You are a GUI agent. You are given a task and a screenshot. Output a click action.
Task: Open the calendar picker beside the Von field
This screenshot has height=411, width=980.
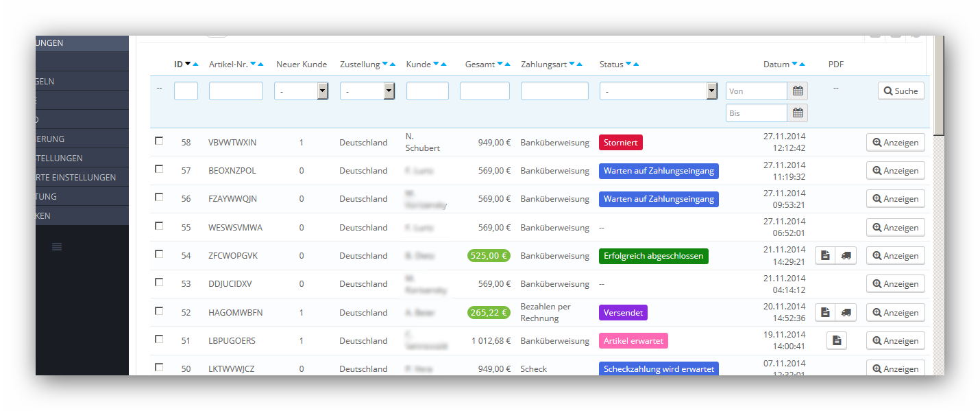(x=798, y=91)
